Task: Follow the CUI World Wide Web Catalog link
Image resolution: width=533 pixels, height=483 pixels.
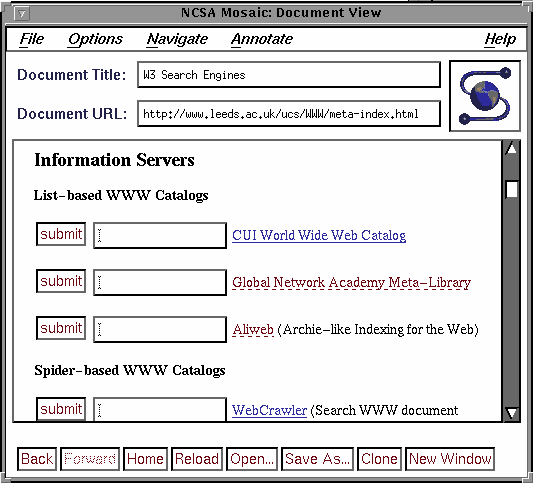Action: 319,235
